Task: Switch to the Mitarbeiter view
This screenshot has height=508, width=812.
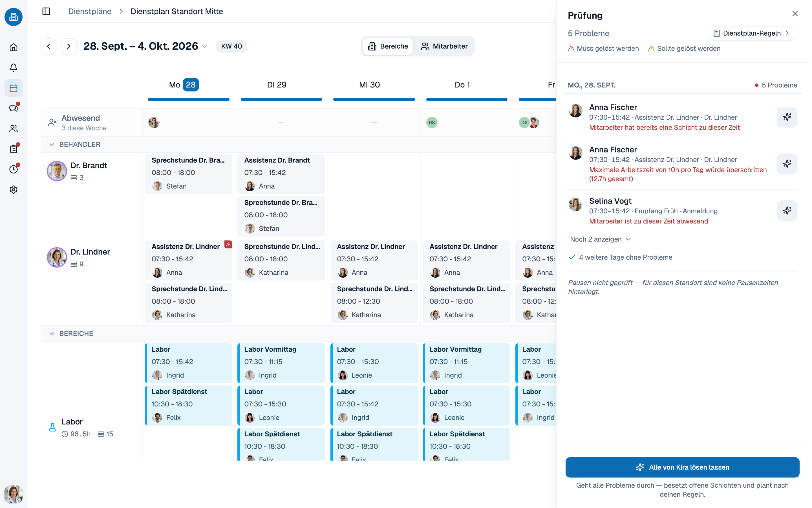Action: click(x=444, y=46)
